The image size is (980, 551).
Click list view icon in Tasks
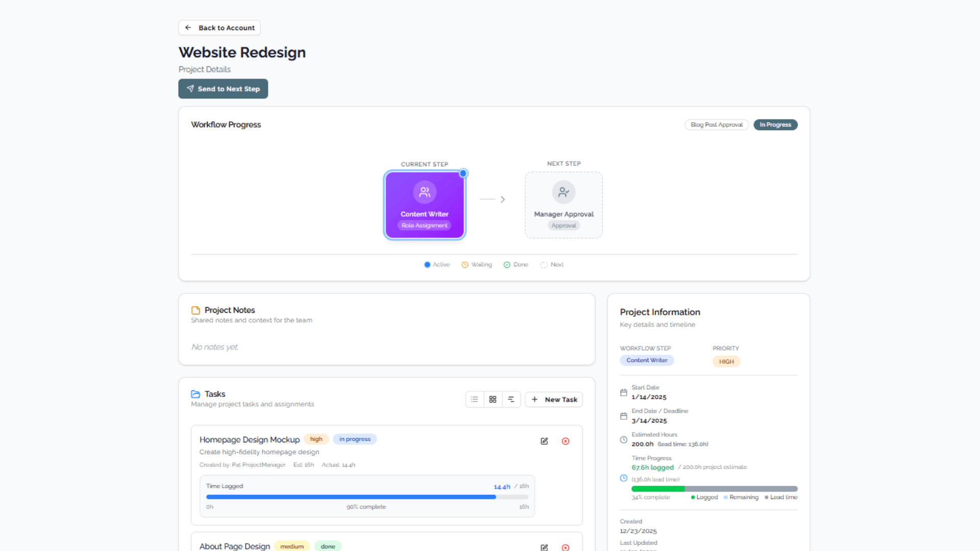coord(475,399)
